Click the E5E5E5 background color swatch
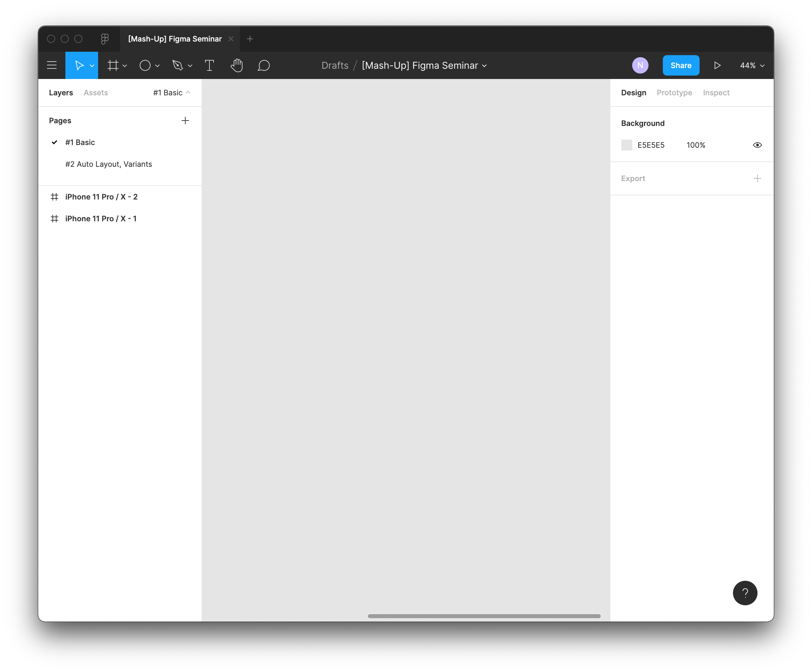The image size is (812, 672). coord(626,145)
